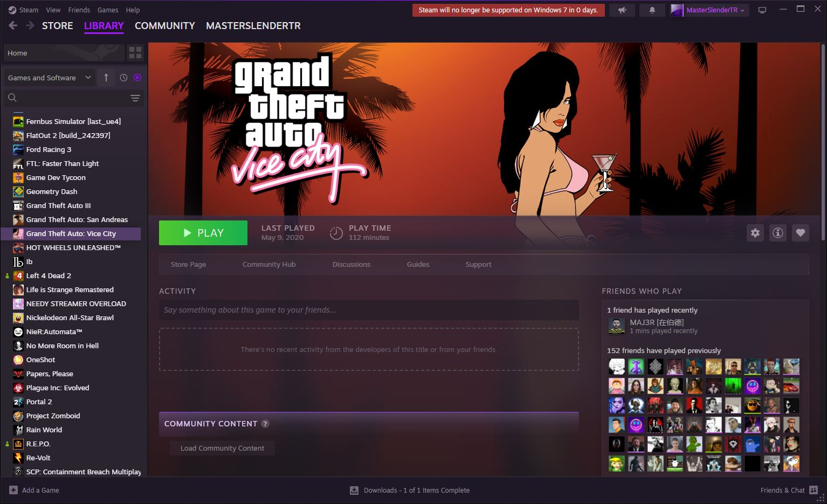827x504 pixels.
Task: Click the Portal 2 game icon
Action: pos(18,402)
